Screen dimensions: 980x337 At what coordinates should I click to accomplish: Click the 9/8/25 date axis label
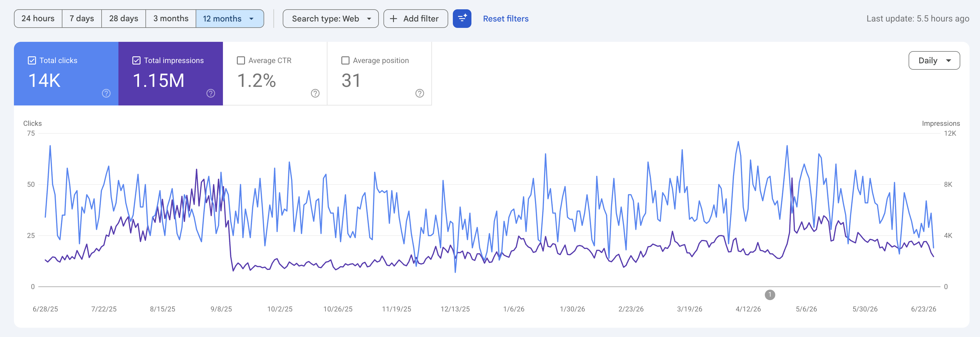221,309
